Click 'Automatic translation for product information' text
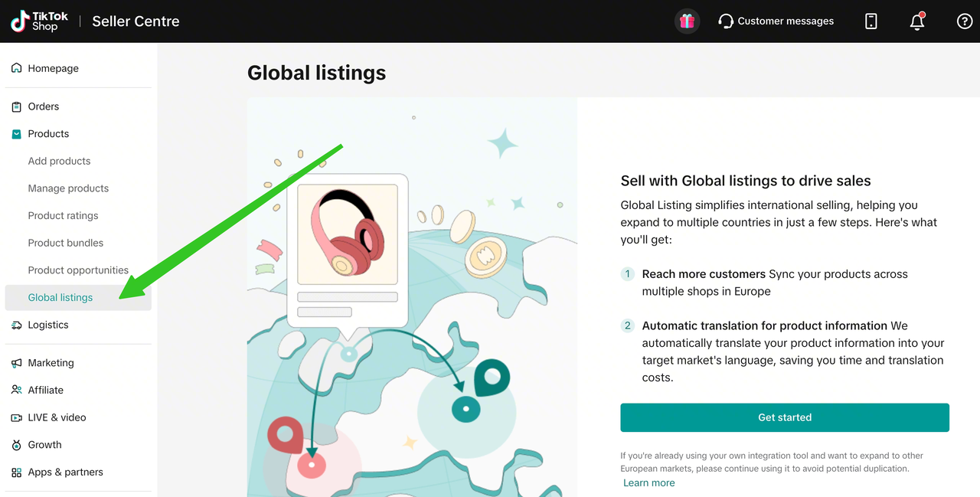 pyautogui.click(x=765, y=325)
